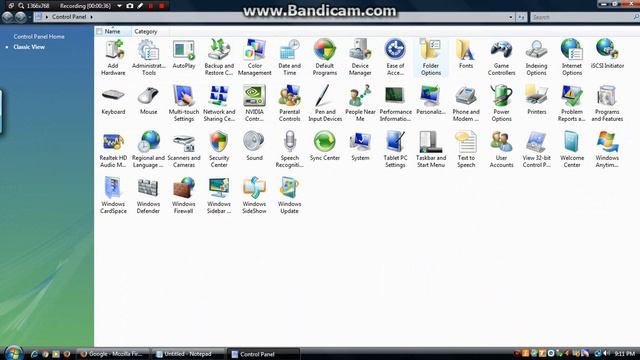Viewport: 640px width, 360px height.
Task: Open Security Center
Action: tap(219, 150)
